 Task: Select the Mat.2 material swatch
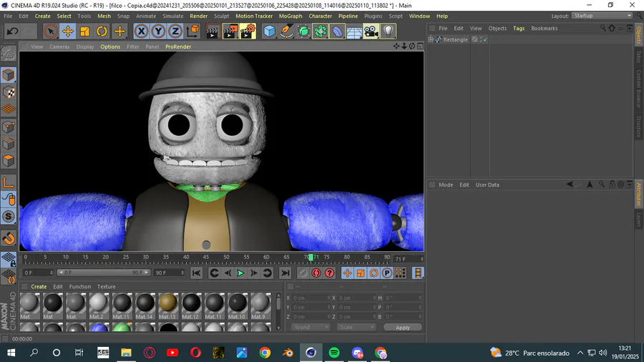pyautogui.click(x=98, y=305)
